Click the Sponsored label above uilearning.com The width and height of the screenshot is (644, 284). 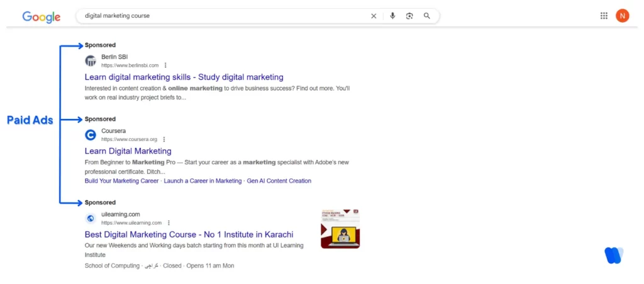pos(100,203)
